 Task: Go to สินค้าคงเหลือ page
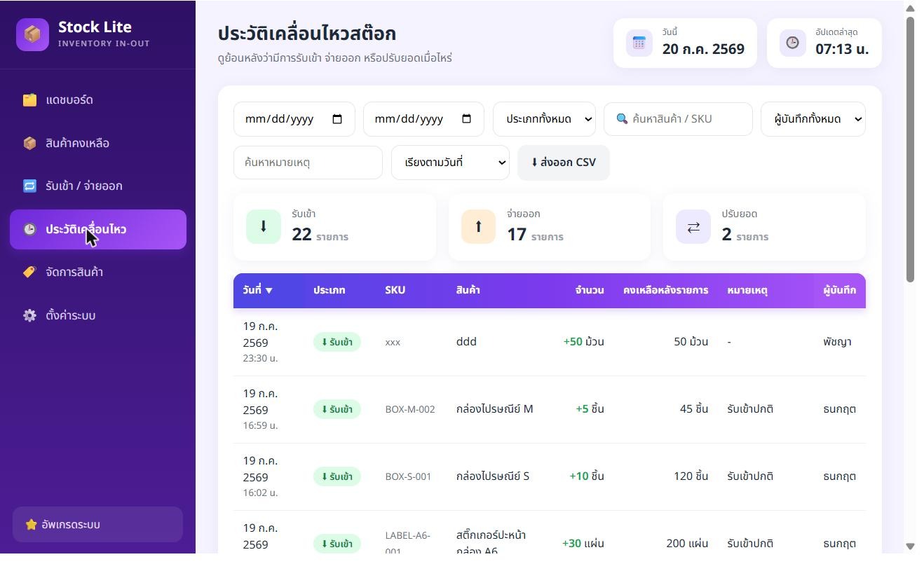pos(98,143)
